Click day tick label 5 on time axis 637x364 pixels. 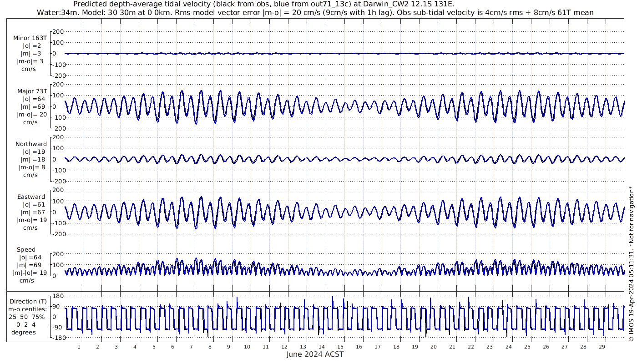[154, 347]
